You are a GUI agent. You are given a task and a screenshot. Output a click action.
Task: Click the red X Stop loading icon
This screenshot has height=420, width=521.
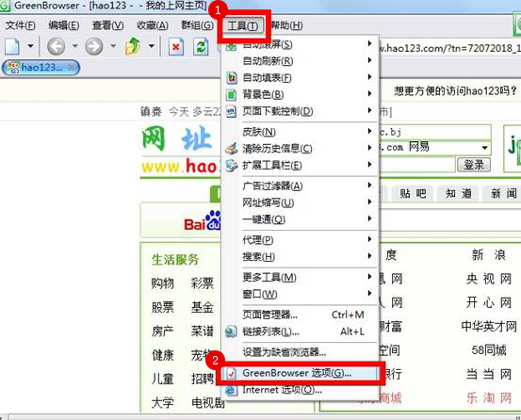[x=176, y=47]
